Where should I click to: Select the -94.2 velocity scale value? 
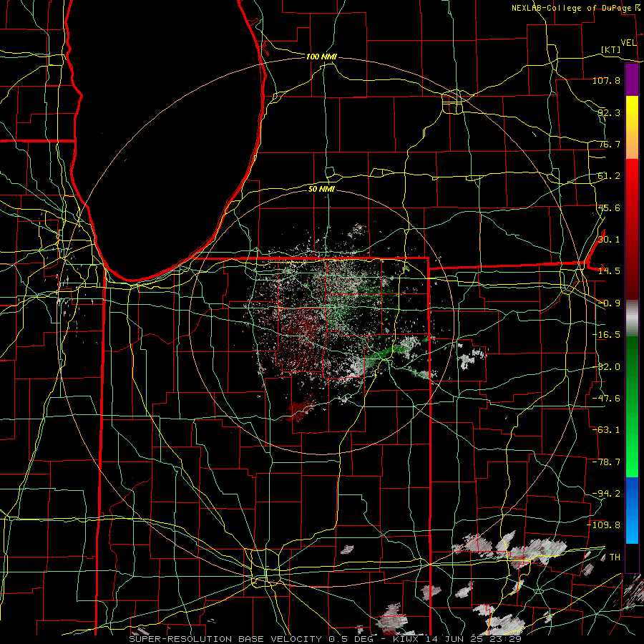coord(606,493)
